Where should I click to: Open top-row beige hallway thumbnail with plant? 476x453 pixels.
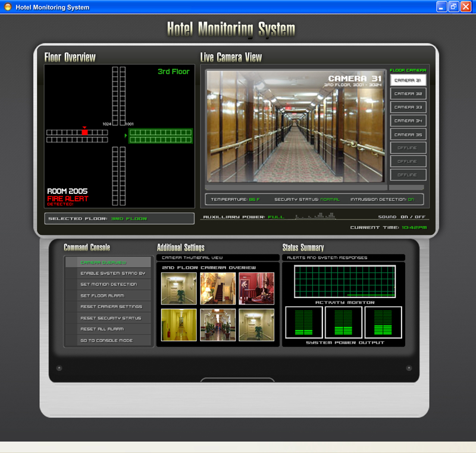coord(179,288)
